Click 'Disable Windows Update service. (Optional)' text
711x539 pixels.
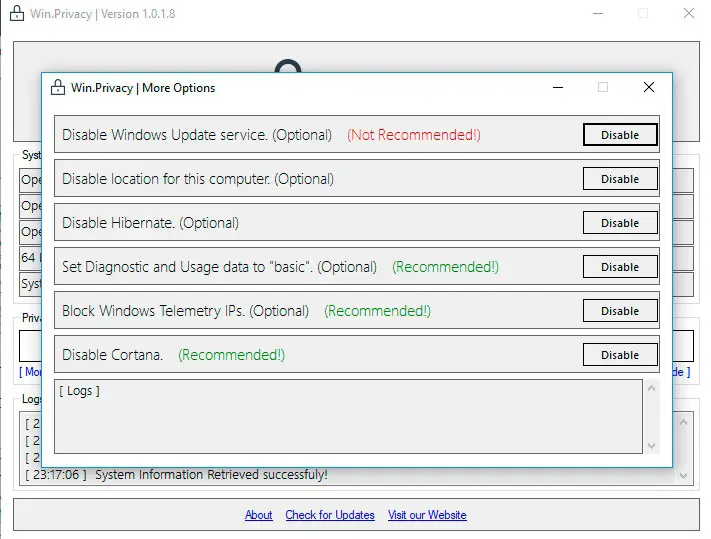(x=197, y=135)
